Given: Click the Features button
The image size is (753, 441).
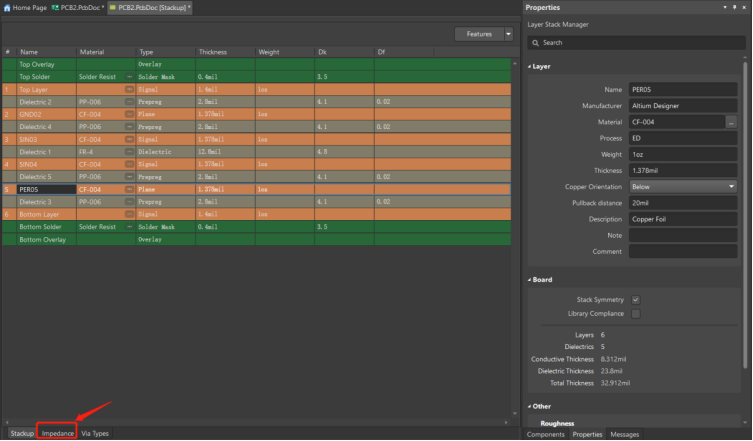Looking at the screenshot, I should [479, 34].
